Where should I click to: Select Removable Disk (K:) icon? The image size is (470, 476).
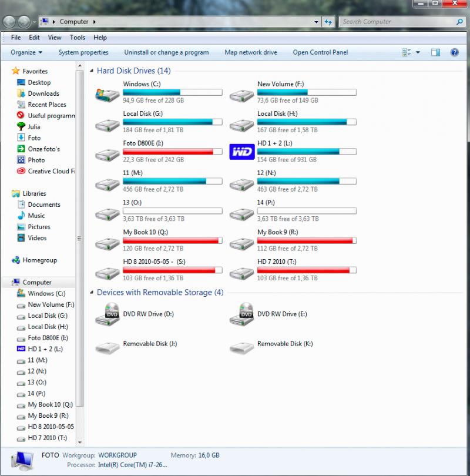pyautogui.click(x=241, y=347)
